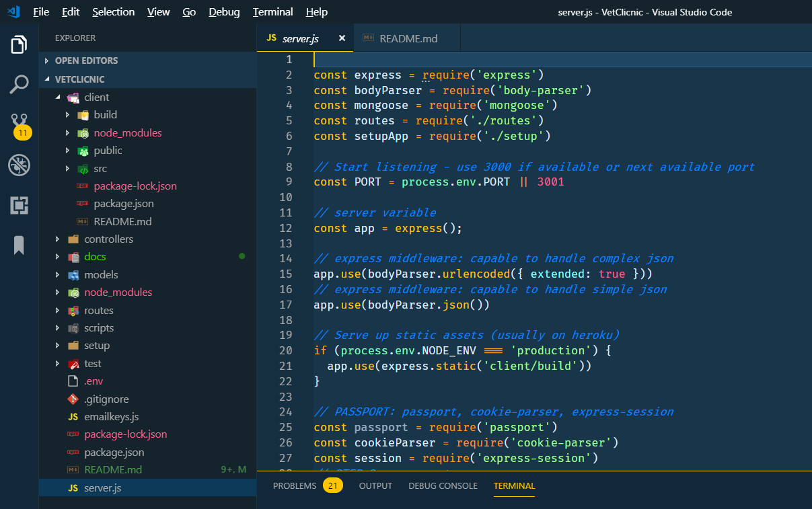Click the models folder icon

[73, 275]
